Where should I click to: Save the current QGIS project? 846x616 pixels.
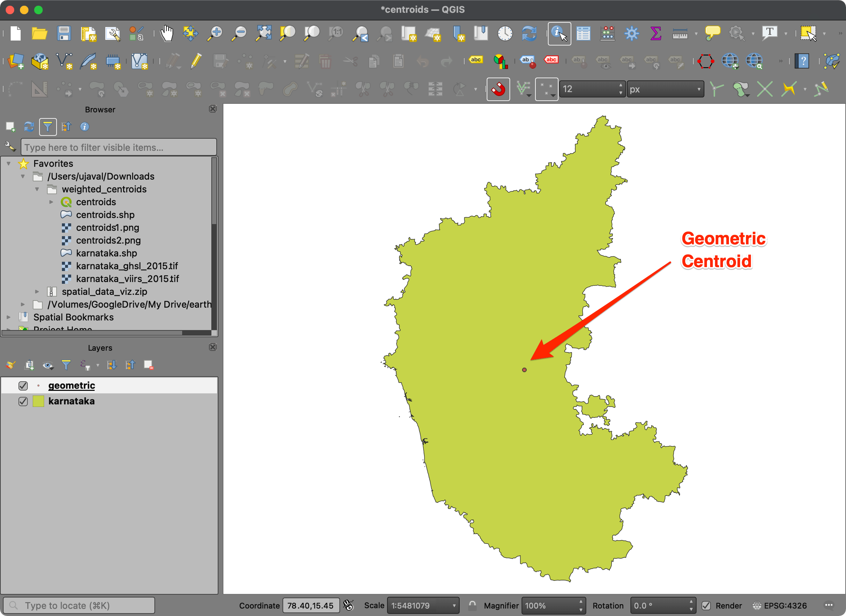(x=64, y=33)
